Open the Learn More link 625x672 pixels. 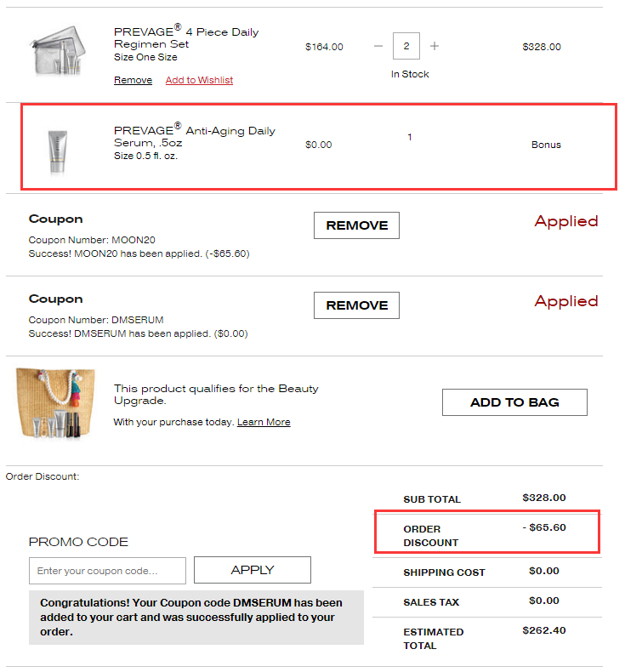tap(264, 422)
